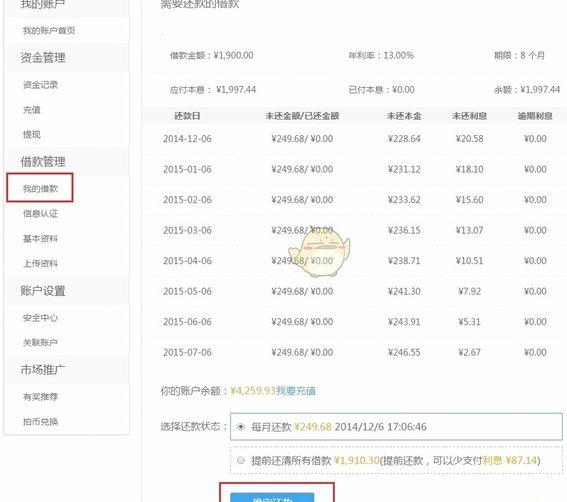This screenshot has width=567, height=502.
Task: Click the 2015-03-06 repayment date
Action: click(x=187, y=230)
